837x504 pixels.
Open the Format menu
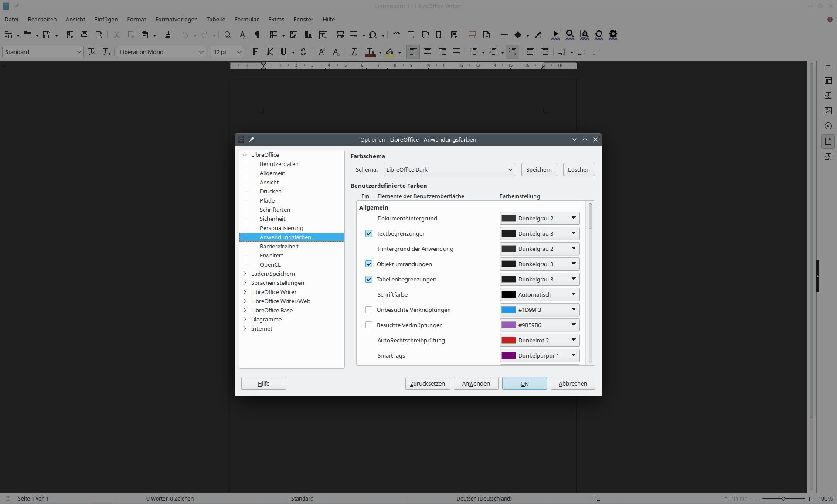point(136,19)
